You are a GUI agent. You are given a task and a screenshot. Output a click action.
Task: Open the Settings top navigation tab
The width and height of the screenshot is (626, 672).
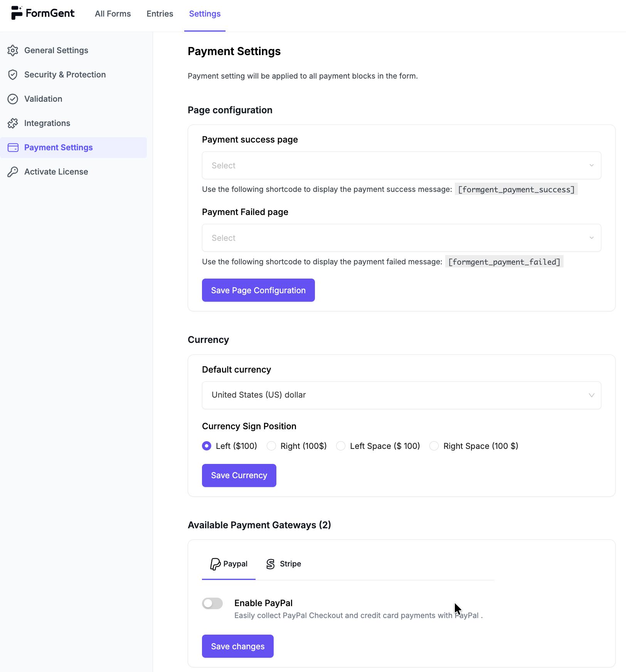[205, 14]
